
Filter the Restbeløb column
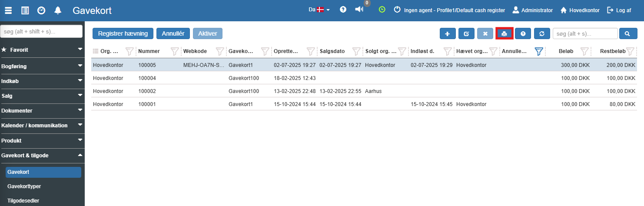(x=630, y=51)
